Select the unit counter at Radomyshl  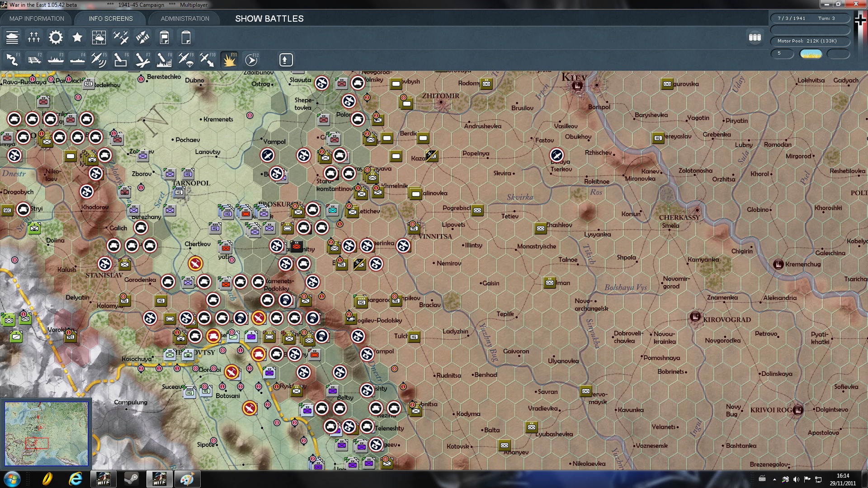(x=486, y=84)
